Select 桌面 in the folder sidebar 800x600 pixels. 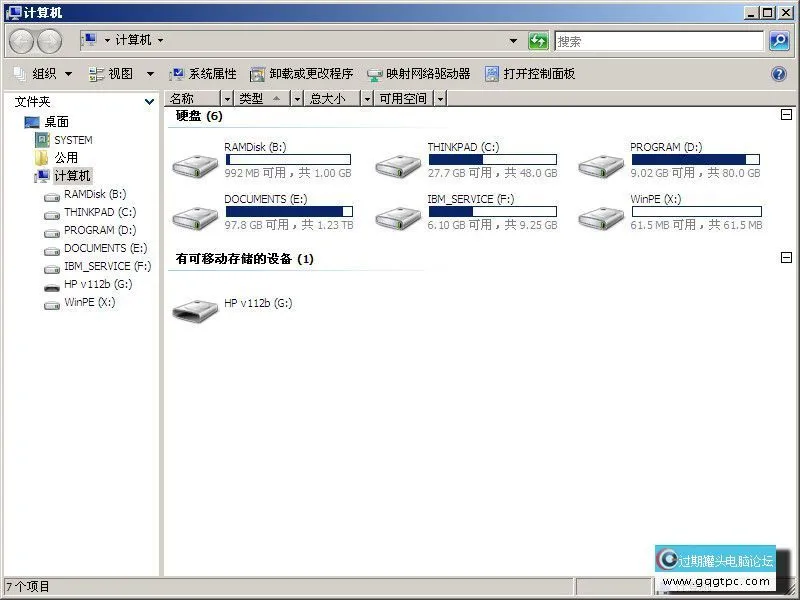tap(55, 121)
